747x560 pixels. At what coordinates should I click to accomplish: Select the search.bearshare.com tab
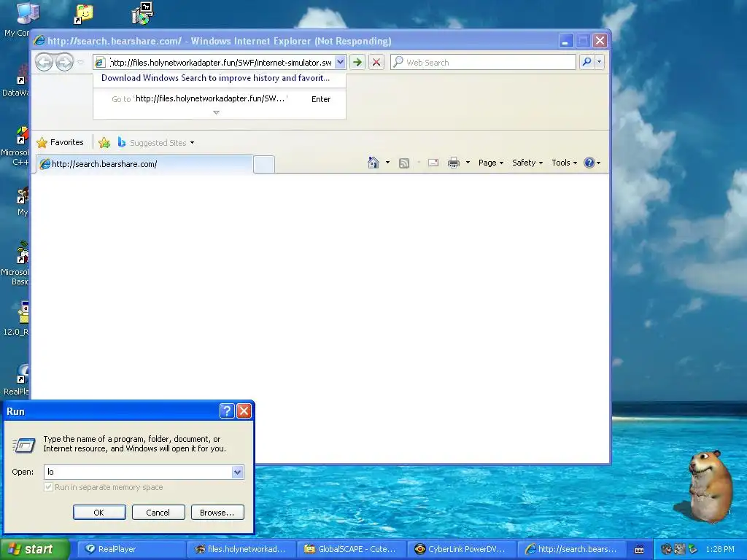(144, 164)
